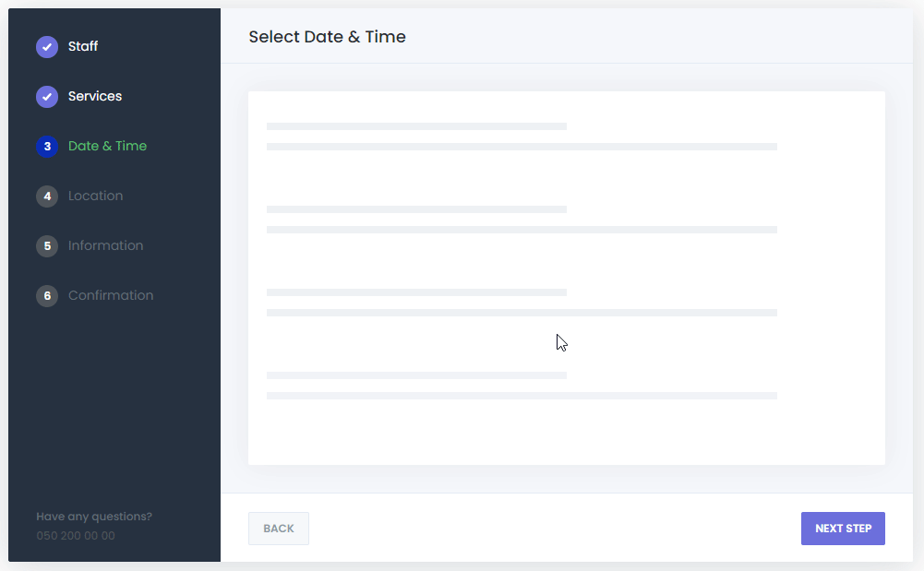The image size is (924, 571).
Task: Click the Services step checkmark icon
Action: [x=47, y=97]
